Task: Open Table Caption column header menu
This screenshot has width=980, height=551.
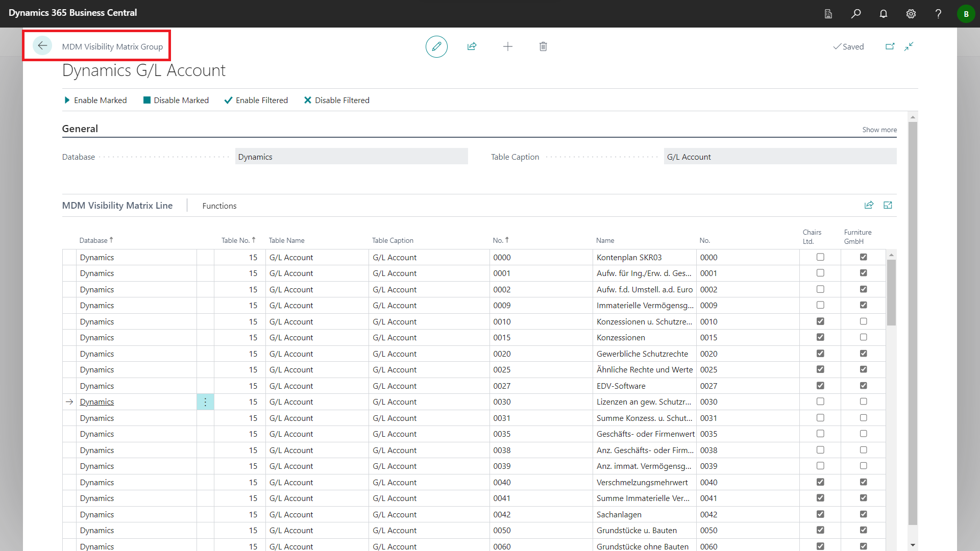Action: [x=393, y=240]
